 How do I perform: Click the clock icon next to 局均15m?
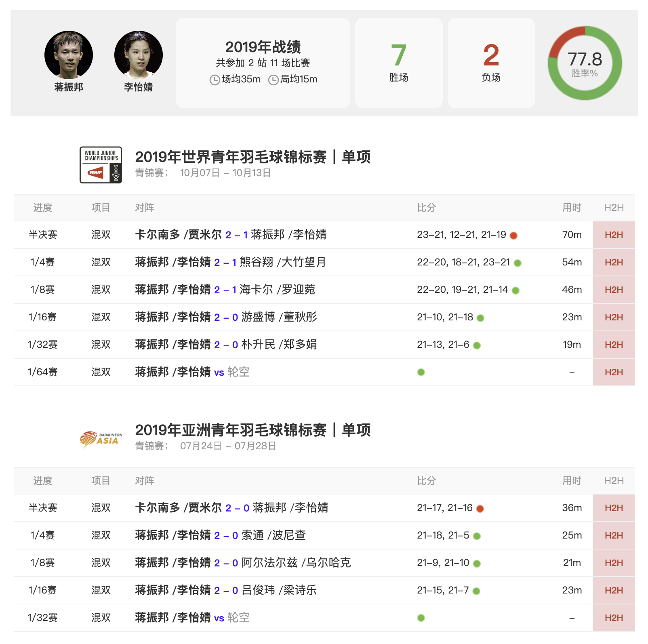(x=274, y=79)
